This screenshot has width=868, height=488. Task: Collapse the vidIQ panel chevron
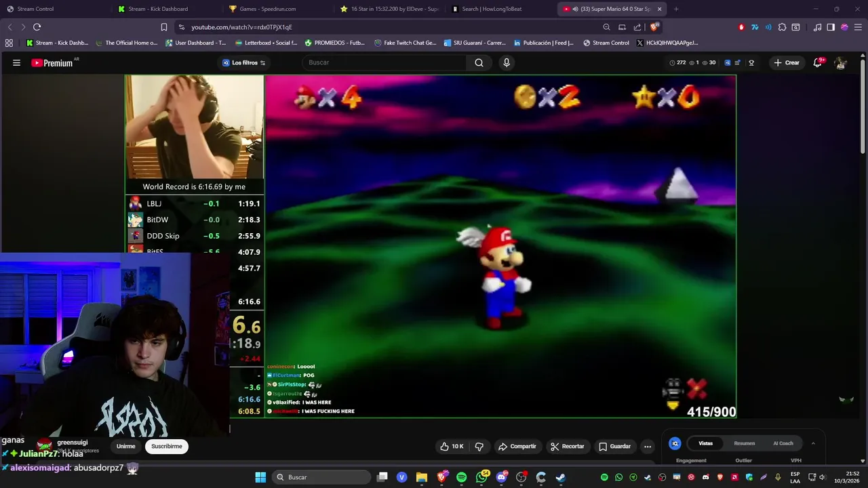[813, 443]
